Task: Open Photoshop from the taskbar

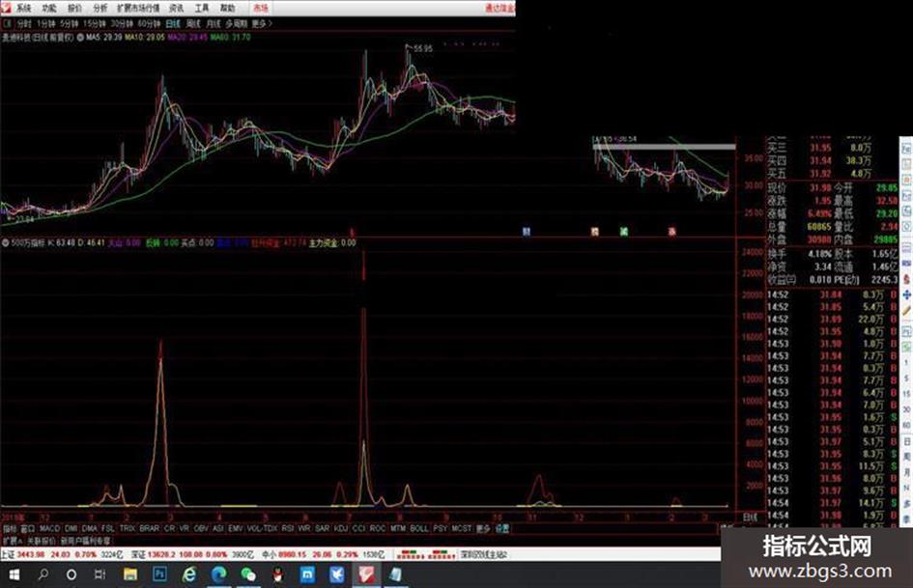Action: (159, 574)
